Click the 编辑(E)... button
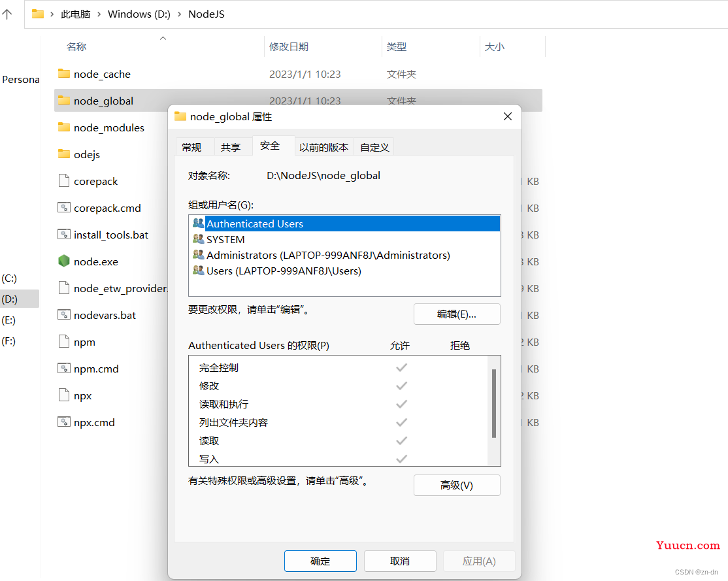The height and width of the screenshot is (581, 728). point(457,314)
